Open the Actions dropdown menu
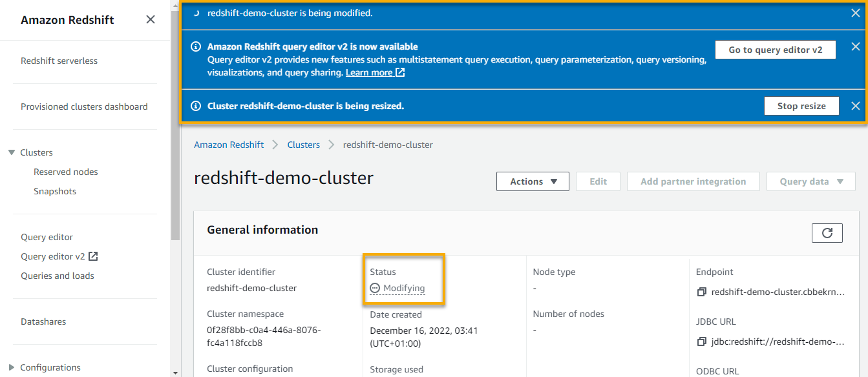This screenshot has width=868, height=377. pyautogui.click(x=533, y=181)
